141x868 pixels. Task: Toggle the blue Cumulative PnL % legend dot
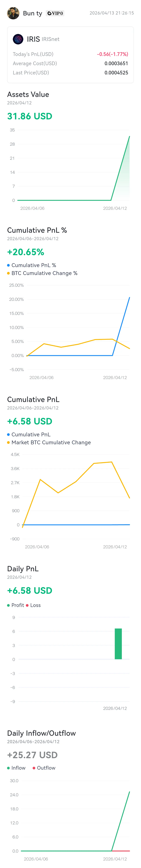[x=8, y=265]
